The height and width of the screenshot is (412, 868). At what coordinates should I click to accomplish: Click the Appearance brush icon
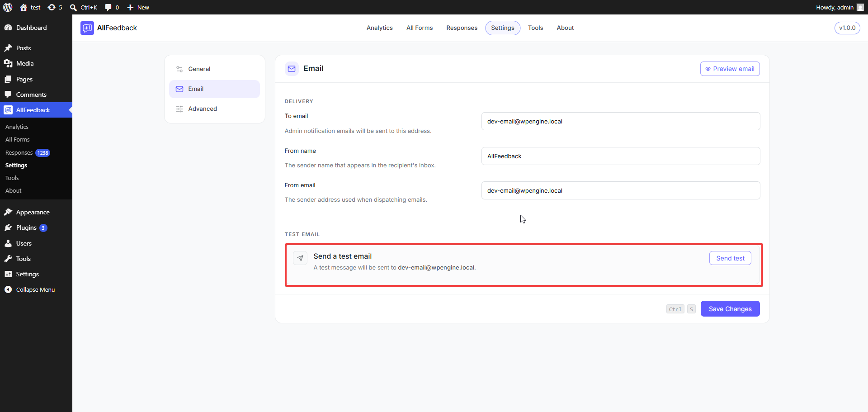[8, 212]
